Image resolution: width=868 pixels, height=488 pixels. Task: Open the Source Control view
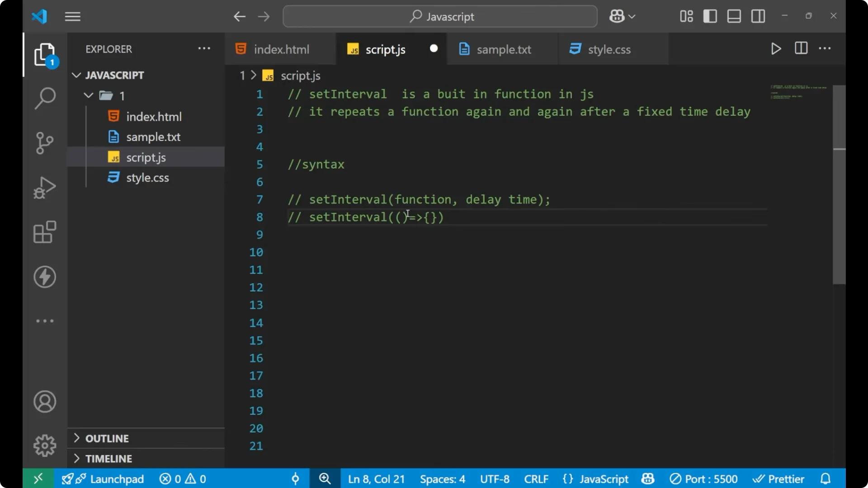pos(45,143)
